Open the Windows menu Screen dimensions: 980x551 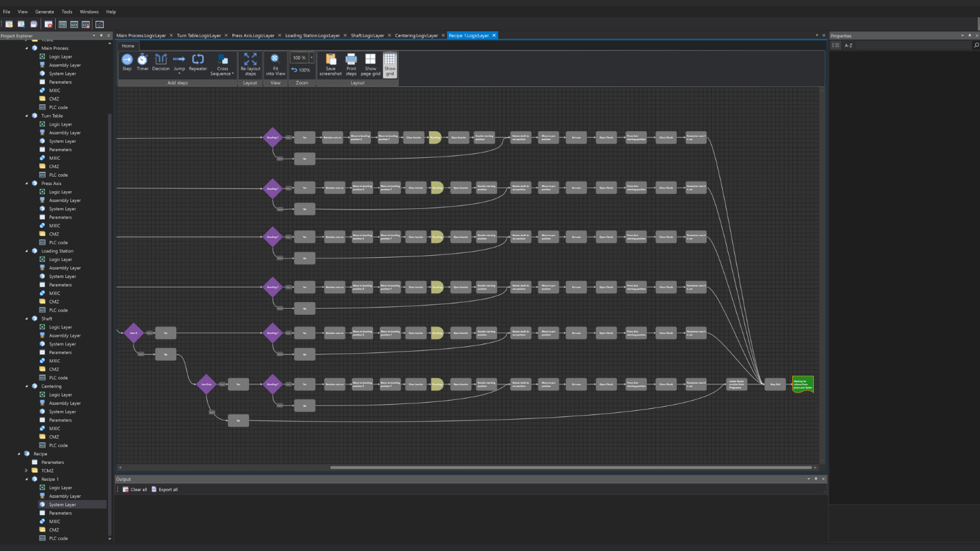click(x=89, y=12)
